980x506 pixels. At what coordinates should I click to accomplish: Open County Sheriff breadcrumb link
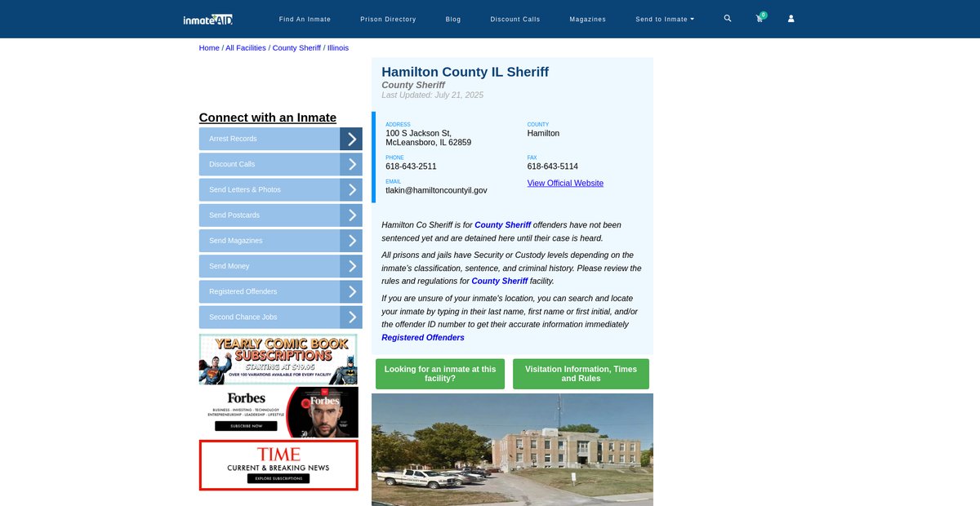(296, 48)
